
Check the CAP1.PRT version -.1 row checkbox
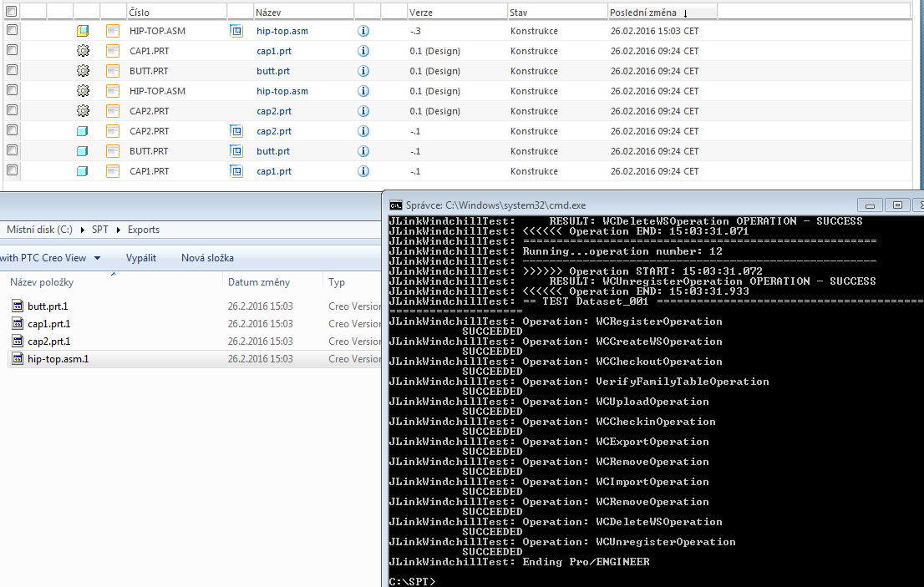12,170
